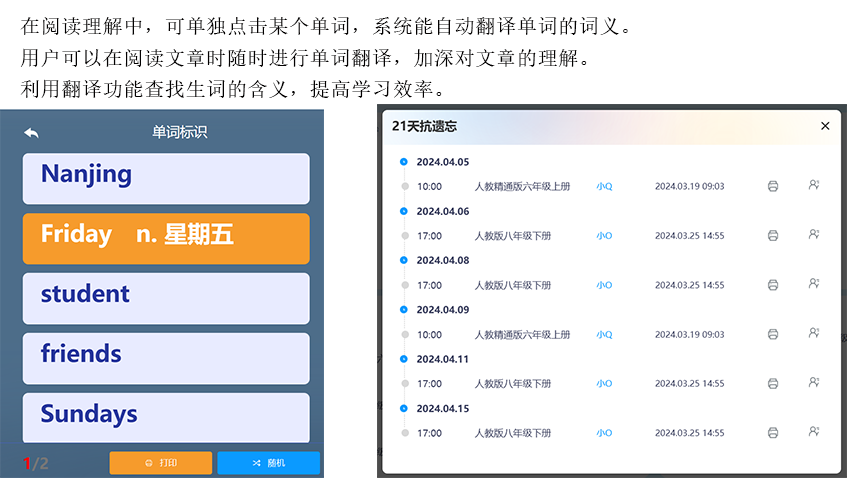Click printer icon for the 2024.04.15 entry
The width and height of the screenshot is (850, 478).
[x=772, y=433]
